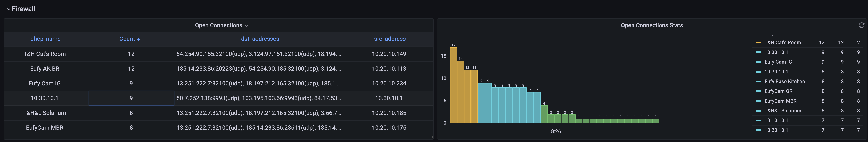
Task: Click the blue swatch beside Eufy Base Kitchen
Action: coord(758,82)
